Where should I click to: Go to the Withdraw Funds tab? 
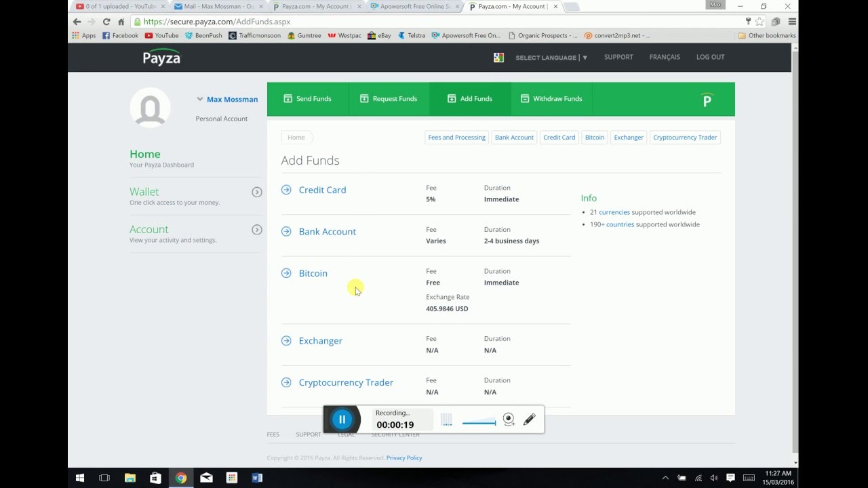pyautogui.click(x=551, y=99)
